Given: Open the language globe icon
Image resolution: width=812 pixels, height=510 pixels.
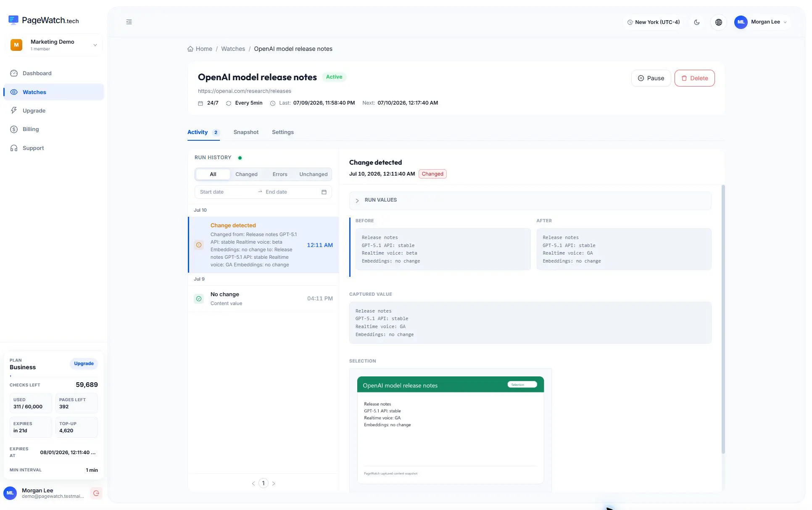Looking at the screenshot, I should 719,22.
